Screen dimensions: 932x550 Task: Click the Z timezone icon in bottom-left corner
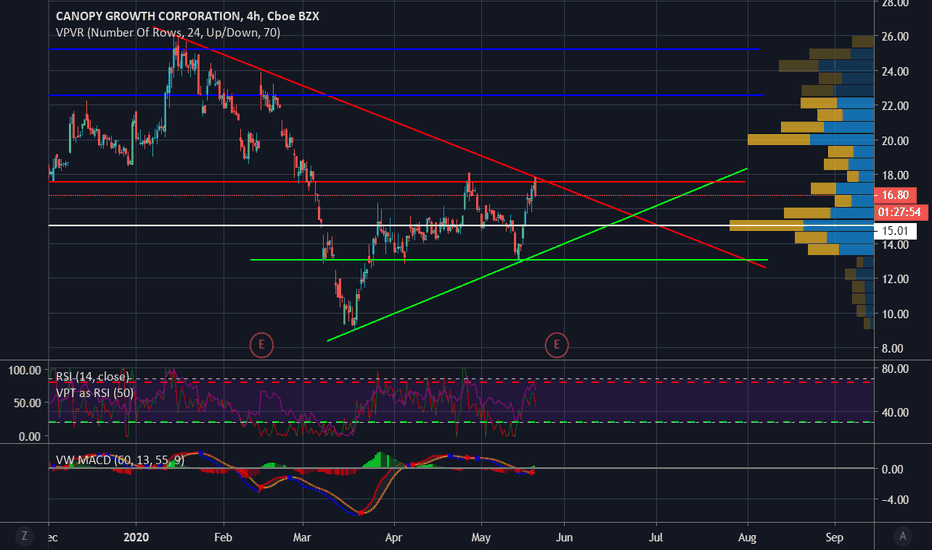[x=24, y=536]
